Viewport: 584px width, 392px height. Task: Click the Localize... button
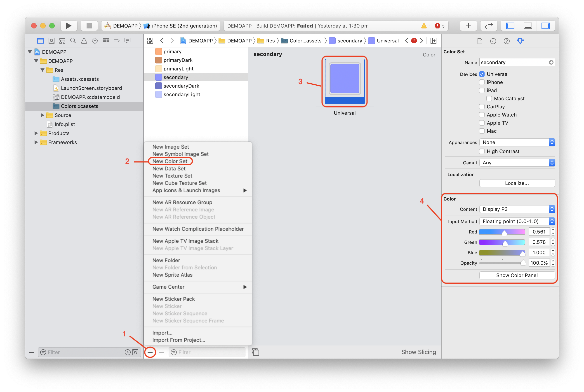pos(517,183)
